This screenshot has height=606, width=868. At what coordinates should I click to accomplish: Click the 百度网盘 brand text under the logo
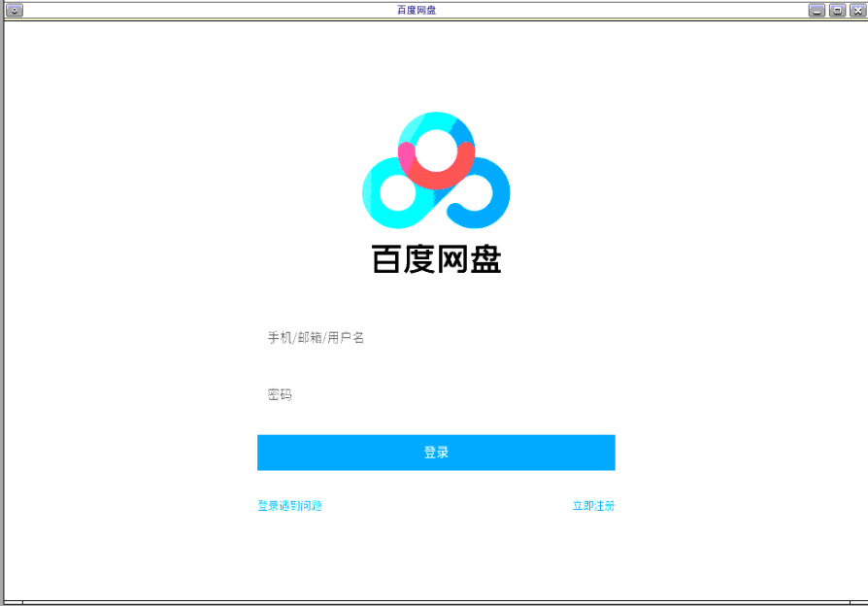pyautogui.click(x=435, y=259)
